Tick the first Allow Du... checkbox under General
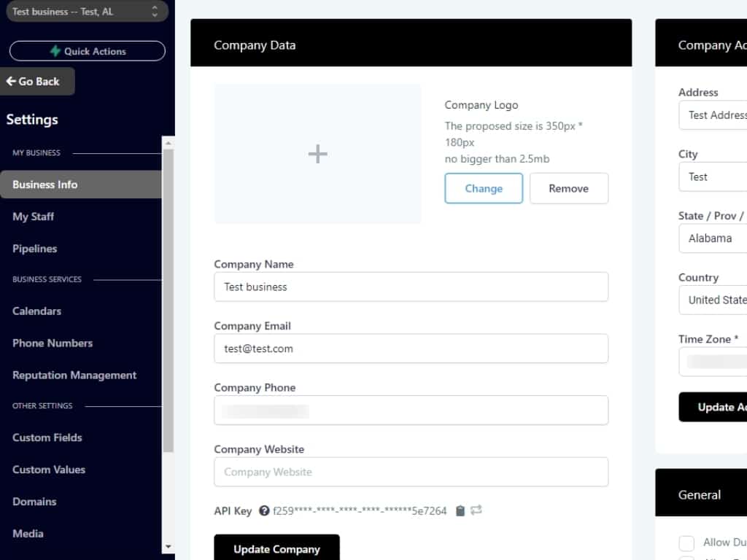 point(686,542)
